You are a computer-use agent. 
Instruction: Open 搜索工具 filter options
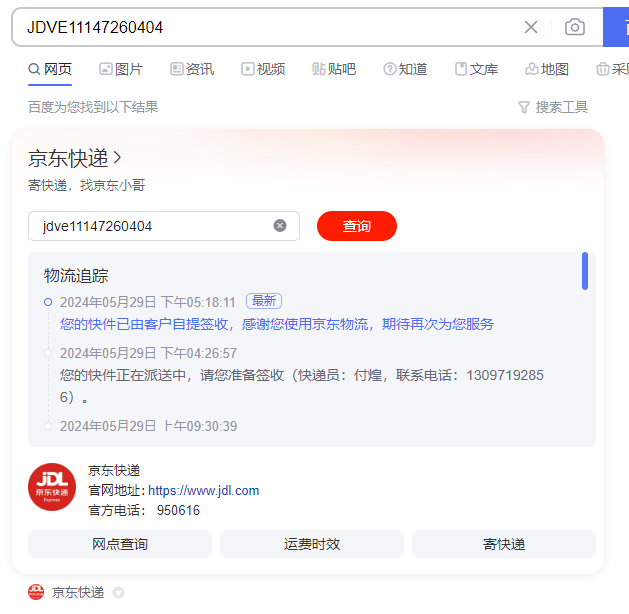553,107
